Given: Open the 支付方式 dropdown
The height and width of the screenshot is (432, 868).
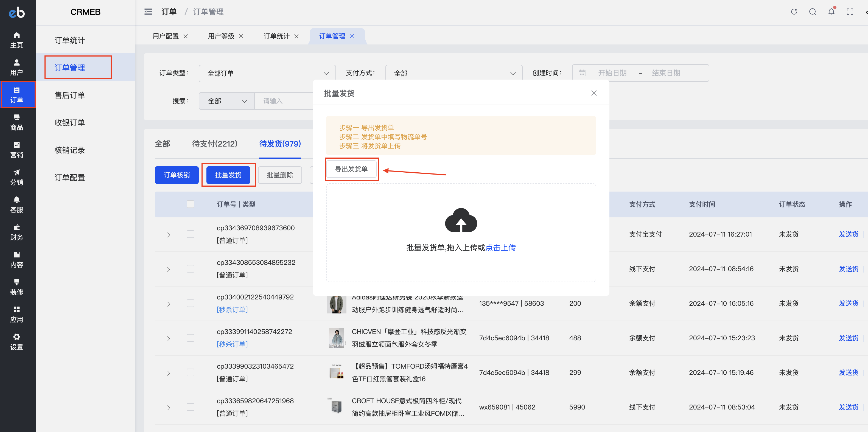Looking at the screenshot, I should click(x=453, y=73).
